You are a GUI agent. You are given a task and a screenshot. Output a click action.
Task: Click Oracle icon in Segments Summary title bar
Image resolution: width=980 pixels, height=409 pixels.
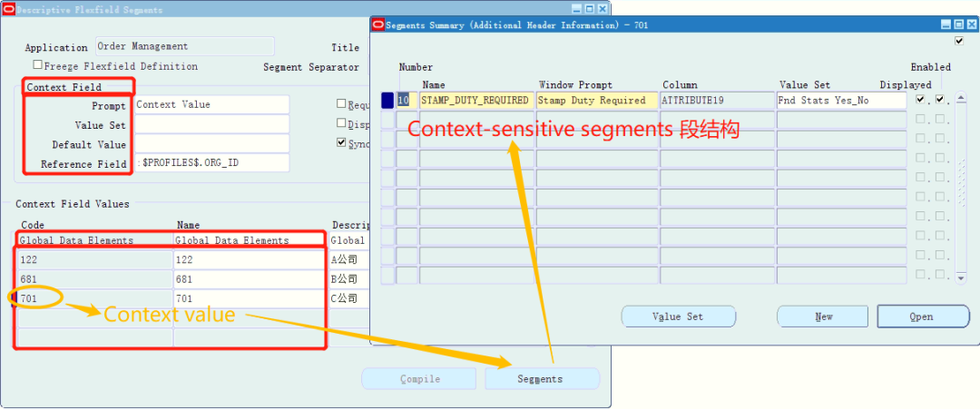(x=377, y=25)
